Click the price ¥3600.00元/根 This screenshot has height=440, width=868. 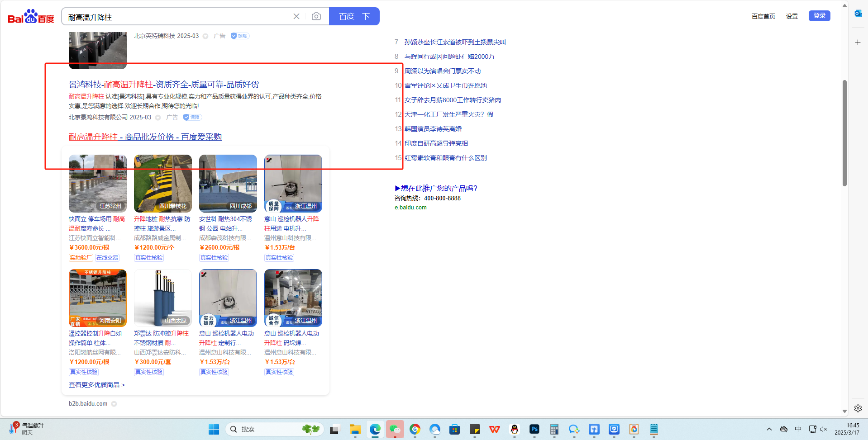89,247
